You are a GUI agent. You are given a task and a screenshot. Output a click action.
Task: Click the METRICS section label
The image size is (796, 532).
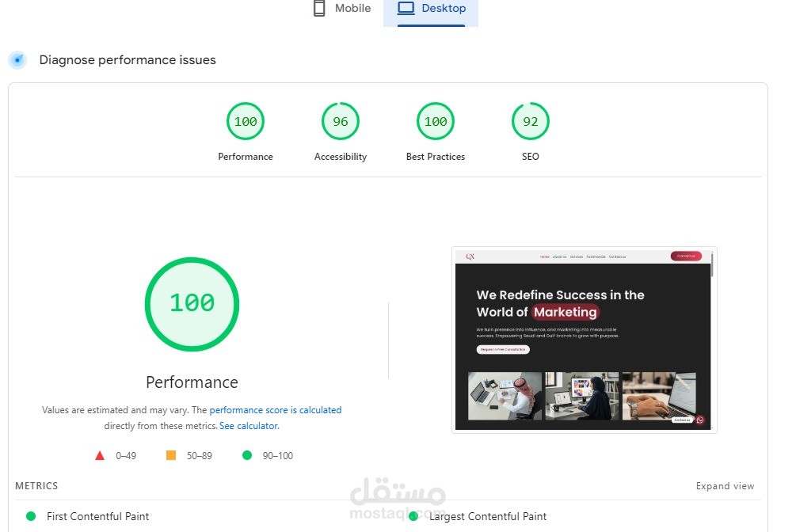pyautogui.click(x=36, y=486)
